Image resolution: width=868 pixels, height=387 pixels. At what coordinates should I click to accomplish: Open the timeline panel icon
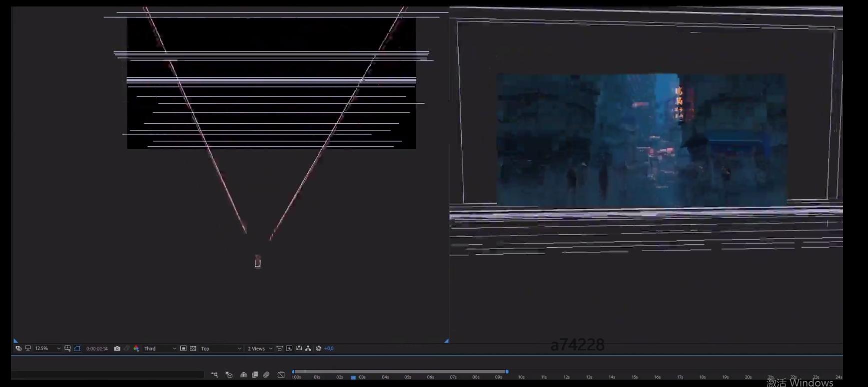(x=299, y=349)
